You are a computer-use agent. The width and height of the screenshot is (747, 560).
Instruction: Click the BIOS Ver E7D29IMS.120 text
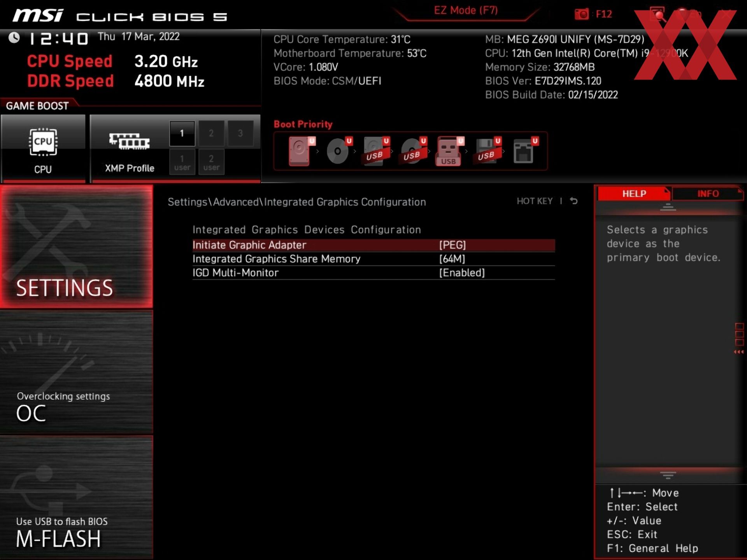click(543, 81)
